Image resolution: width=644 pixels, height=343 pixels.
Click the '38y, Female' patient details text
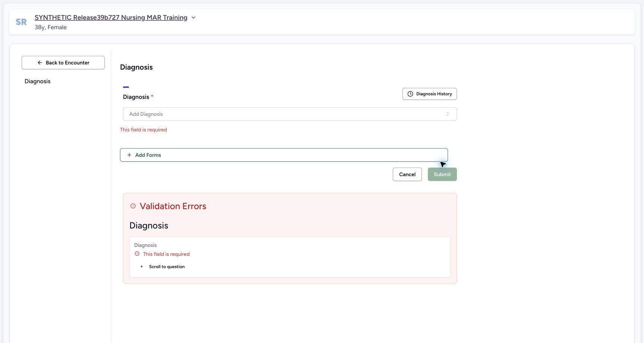point(51,27)
